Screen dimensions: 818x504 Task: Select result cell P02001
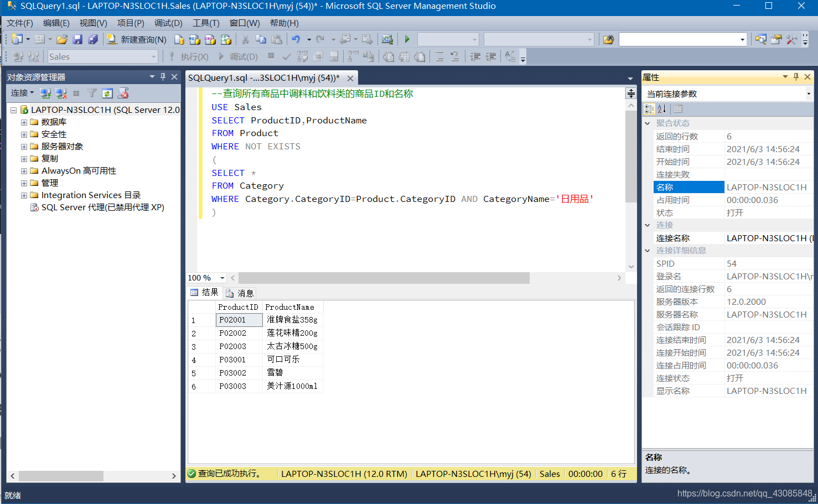tap(239, 320)
